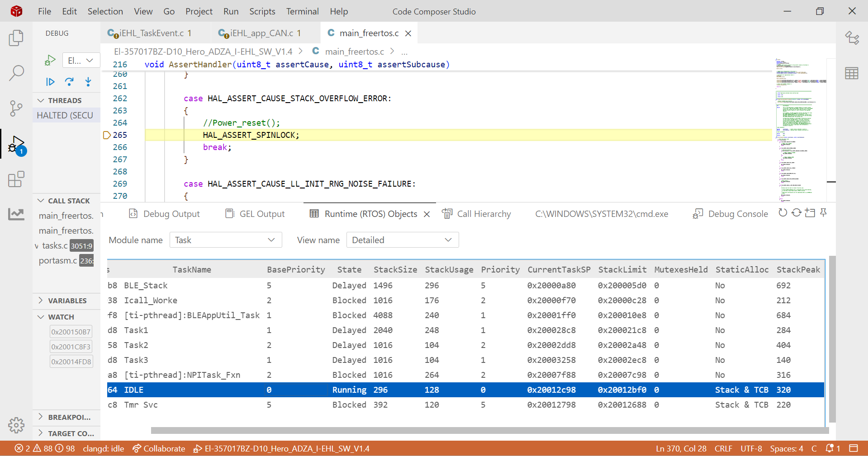
Task: Switch to the Call Hierarchy panel tab
Action: (x=477, y=214)
